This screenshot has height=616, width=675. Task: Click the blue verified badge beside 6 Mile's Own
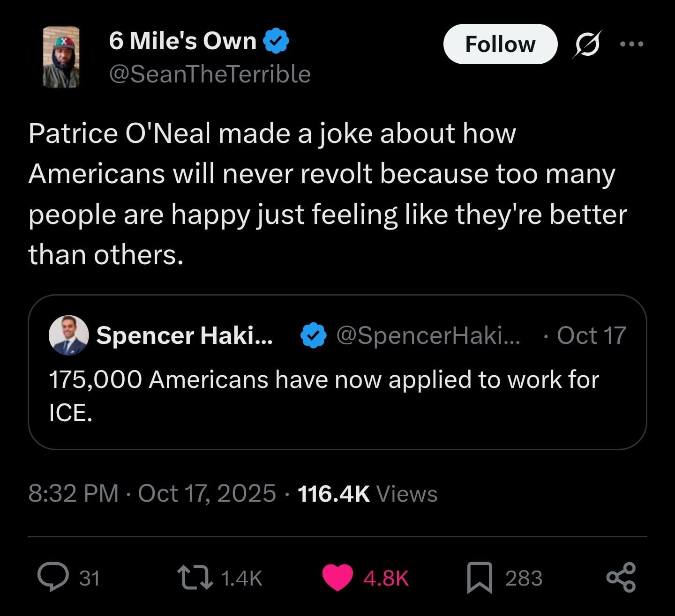pyautogui.click(x=276, y=41)
